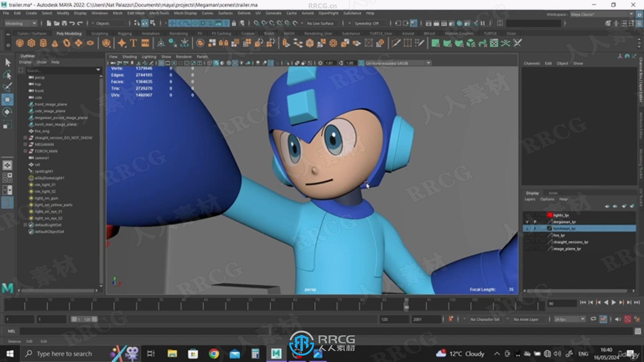Open the Layers menu in layer editor

pyautogui.click(x=530, y=199)
